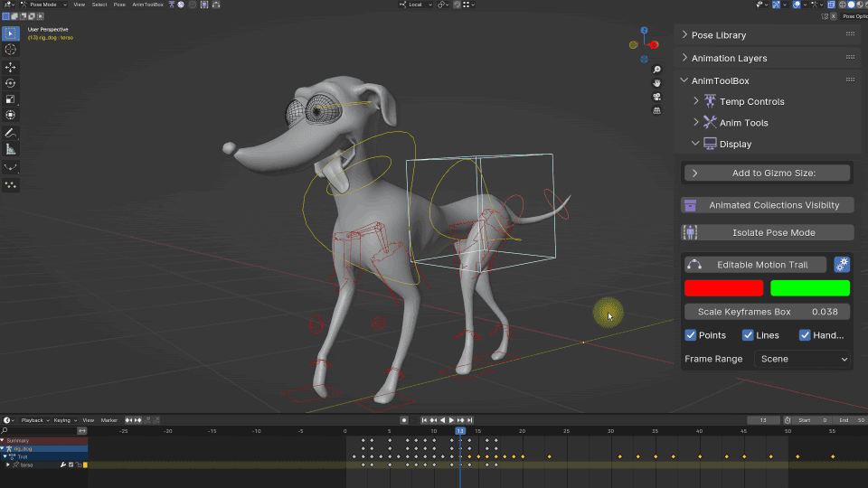Open the Frame Range Scene dropdown
Viewport: 868px width, 488px height.
pos(802,359)
